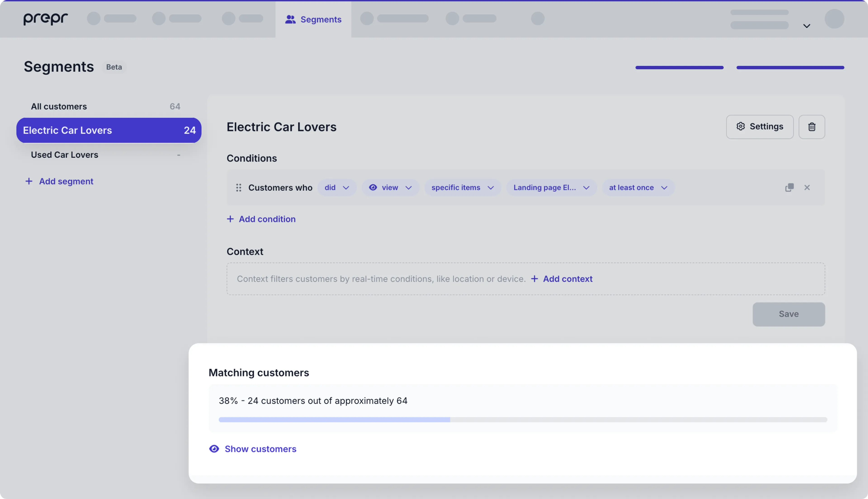The width and height of the screenshot is (868, 499).
Task: Toggle the eye icon next to Show customers
Action: click(x=214, y=449)
